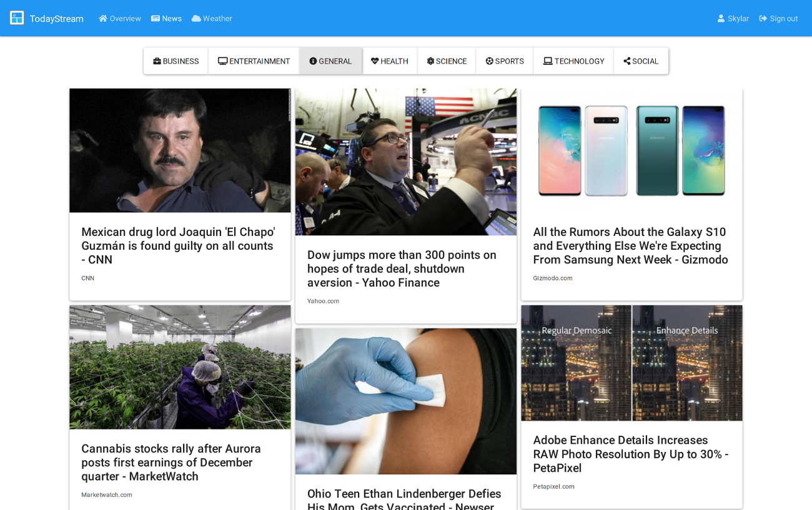Click the Petapixel.com source label

pos(554,487)
